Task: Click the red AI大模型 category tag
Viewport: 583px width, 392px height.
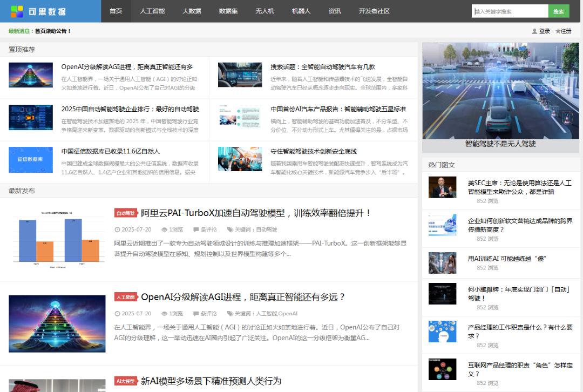Action: point(126,381)
